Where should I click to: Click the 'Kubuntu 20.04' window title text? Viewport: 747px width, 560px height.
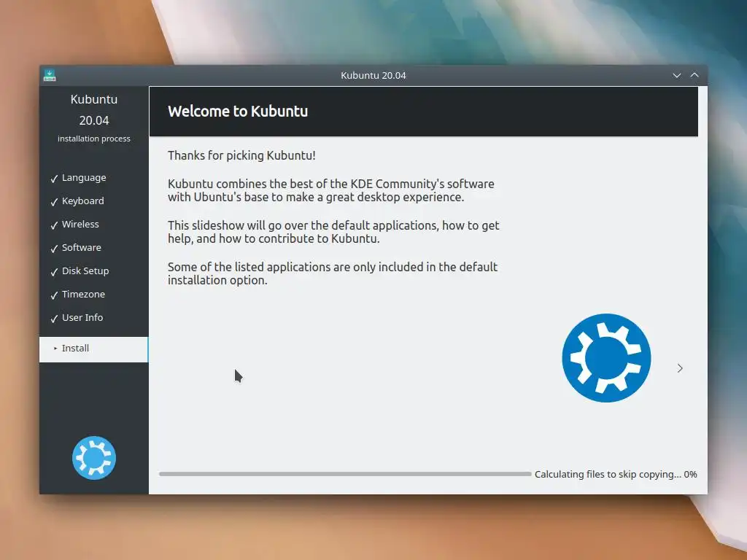[373, 75]
